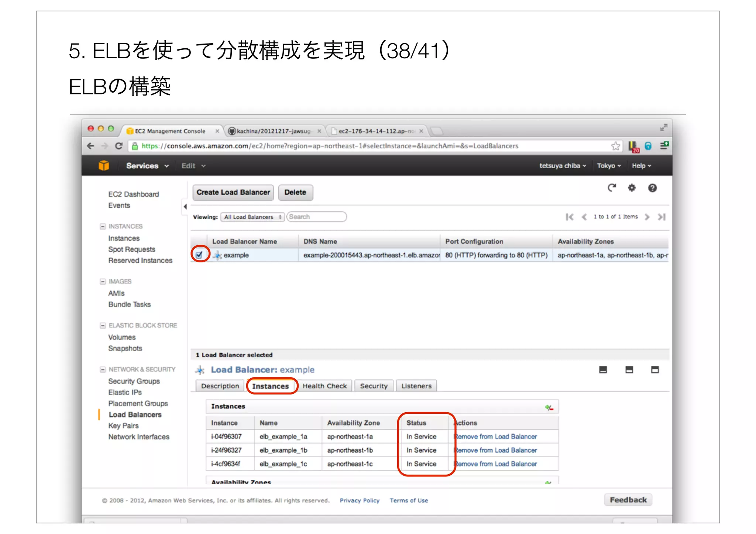Image resolution: width=756 pixels, height=534 pixels.
Task: Collapse the IMAGES sidebar section
Action: pyautogui.click(x=103, y=282)
